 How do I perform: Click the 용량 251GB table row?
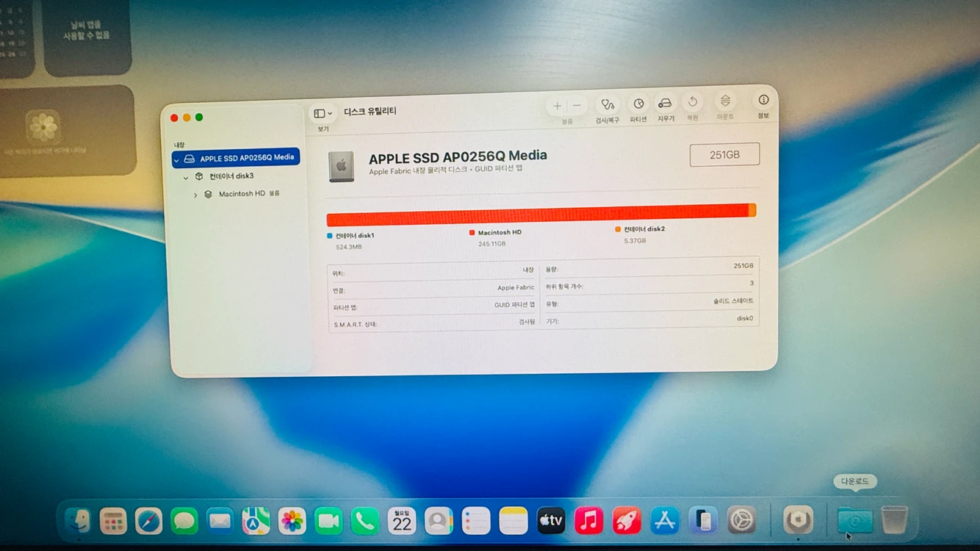pyautogui.click(x=649, y=267)
